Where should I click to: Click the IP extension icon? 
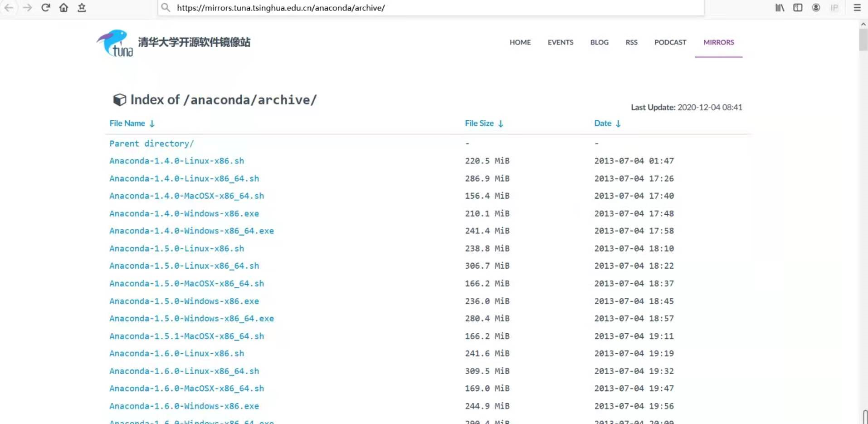[x=834, y=8]
